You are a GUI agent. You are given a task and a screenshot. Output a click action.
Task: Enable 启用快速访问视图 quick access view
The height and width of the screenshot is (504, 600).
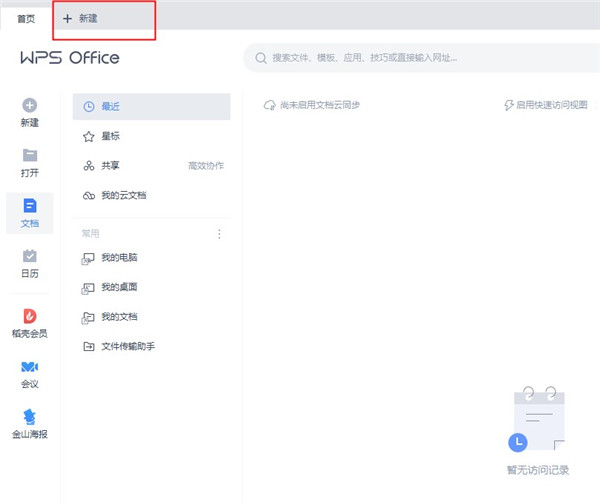tap(552, 105)
